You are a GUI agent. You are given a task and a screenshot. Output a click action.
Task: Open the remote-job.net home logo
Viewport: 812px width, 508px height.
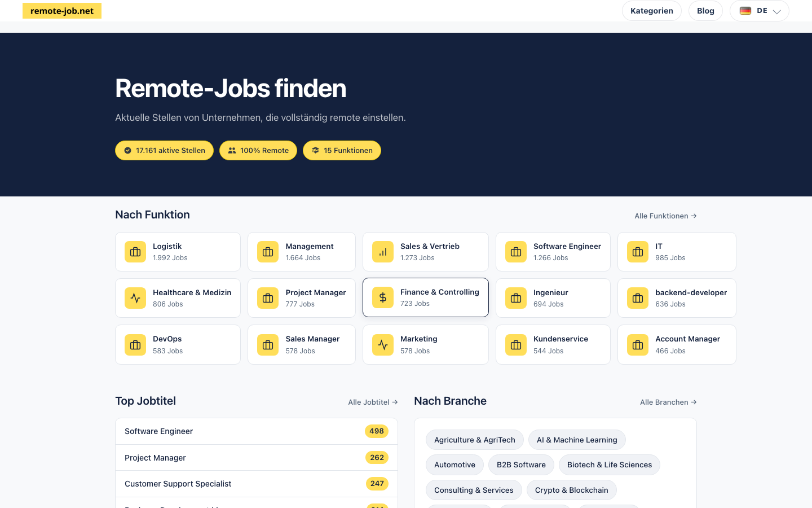(x=62, y=11)
